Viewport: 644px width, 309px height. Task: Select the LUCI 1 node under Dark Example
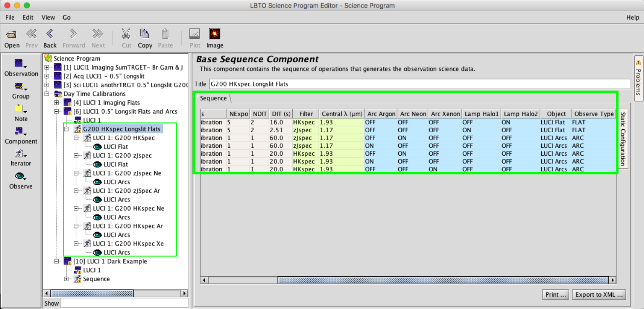pyautogui.click(x=92, y=270)
